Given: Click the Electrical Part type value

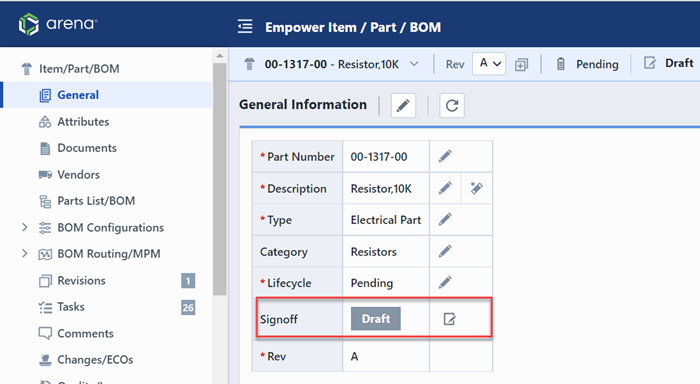Looking at the screenshot, I should (386, 220).
